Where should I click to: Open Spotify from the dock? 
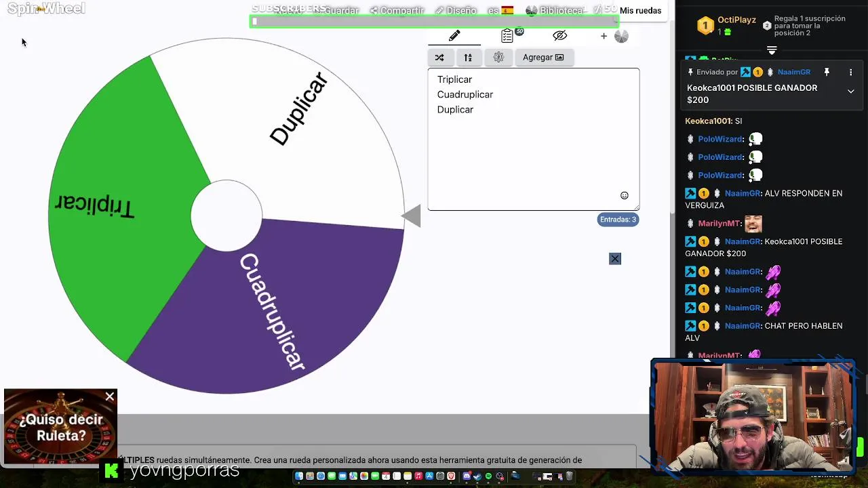(x=488, y=476)
